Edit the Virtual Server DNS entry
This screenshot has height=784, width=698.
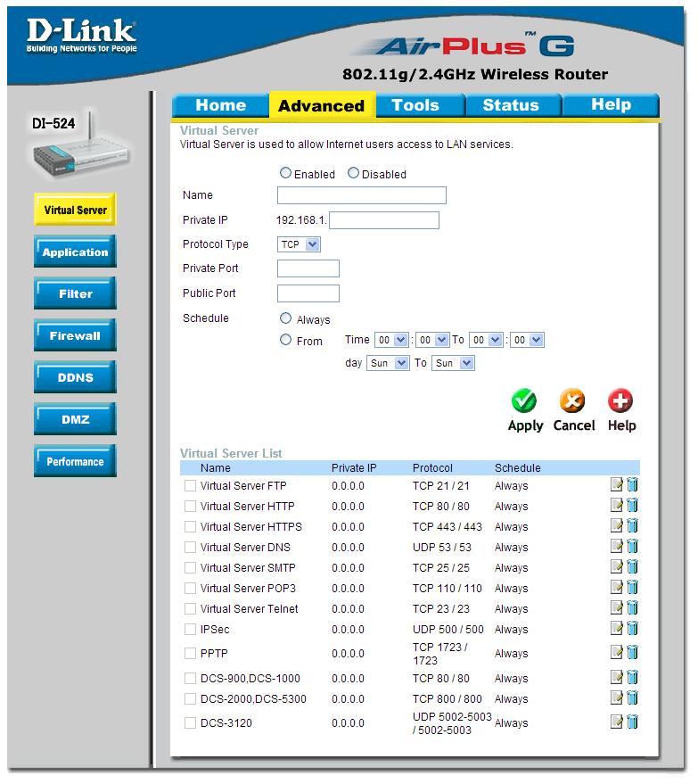point(617,547)
